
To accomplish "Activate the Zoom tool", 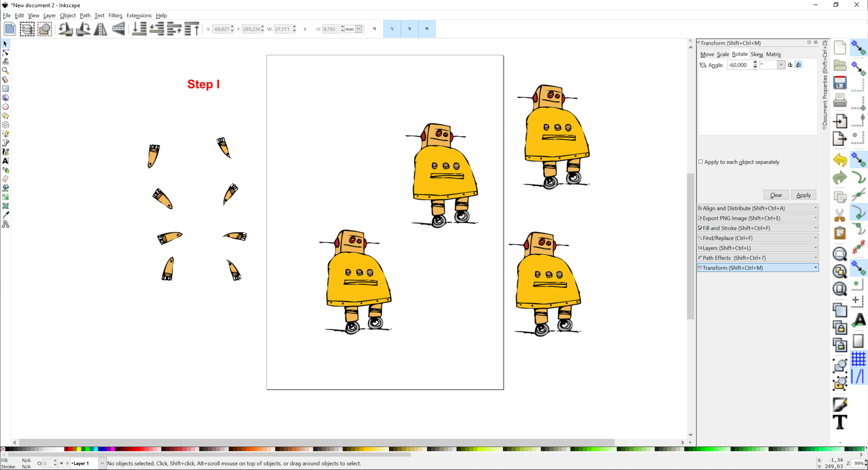I will pos(5,70).
